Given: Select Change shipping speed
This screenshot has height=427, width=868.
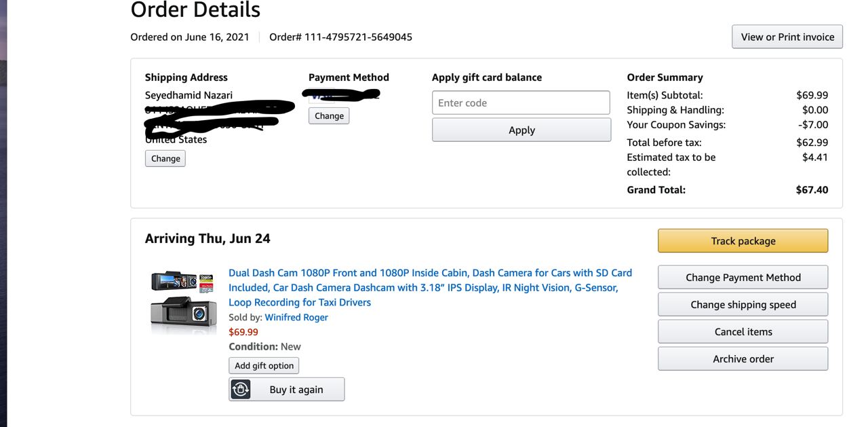Looking at the screenshot, I should coord(743,305).
